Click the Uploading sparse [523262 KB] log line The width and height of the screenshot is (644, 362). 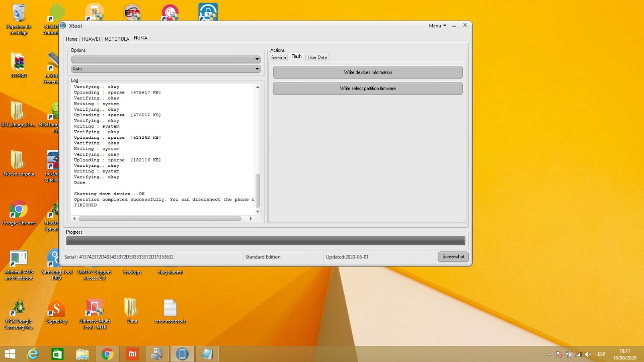coord(117,137)
